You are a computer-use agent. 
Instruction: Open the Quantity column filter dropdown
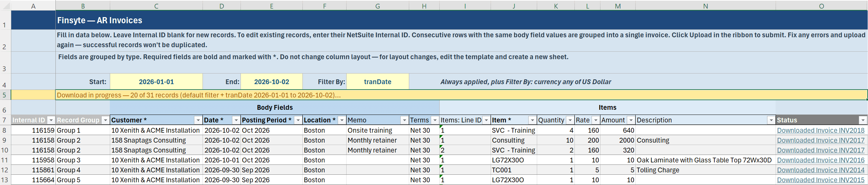[570, 120]
